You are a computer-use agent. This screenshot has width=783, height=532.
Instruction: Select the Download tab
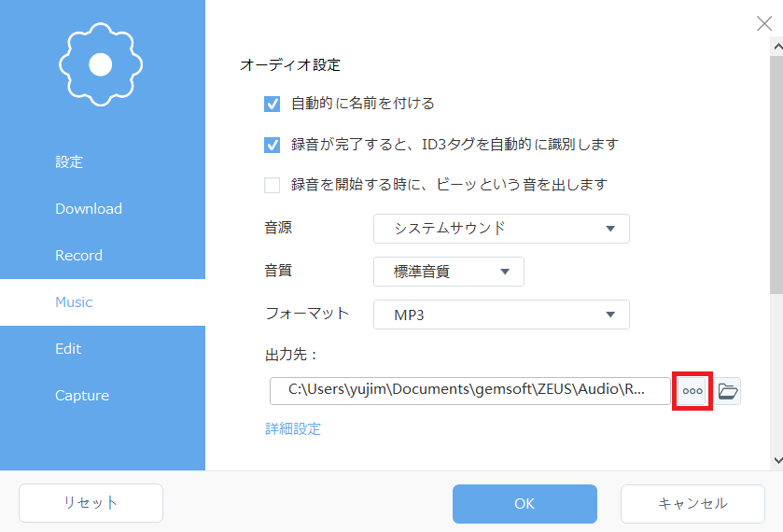pos(89,209)
